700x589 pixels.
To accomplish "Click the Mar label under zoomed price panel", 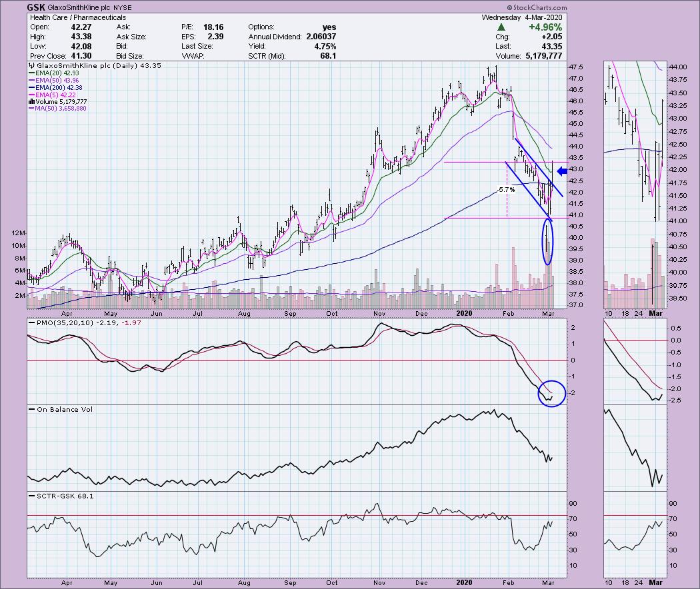I will (656, 314).
